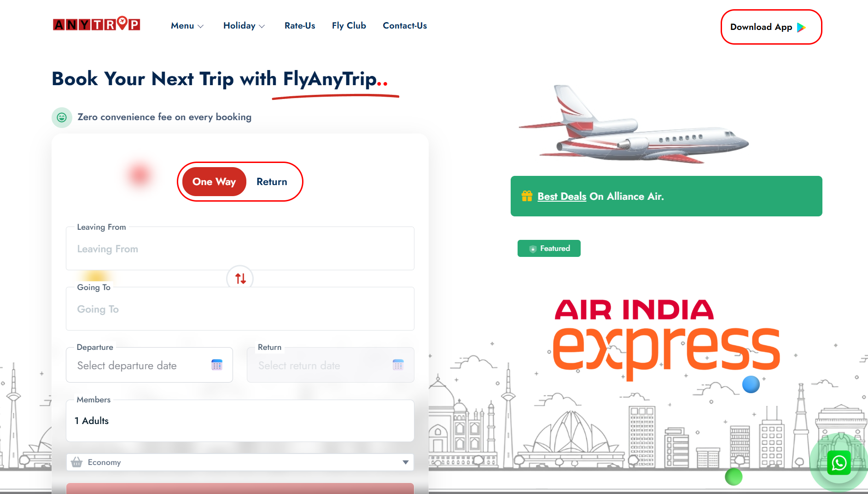Select the One Way trip option

click(x=214, y=182)
